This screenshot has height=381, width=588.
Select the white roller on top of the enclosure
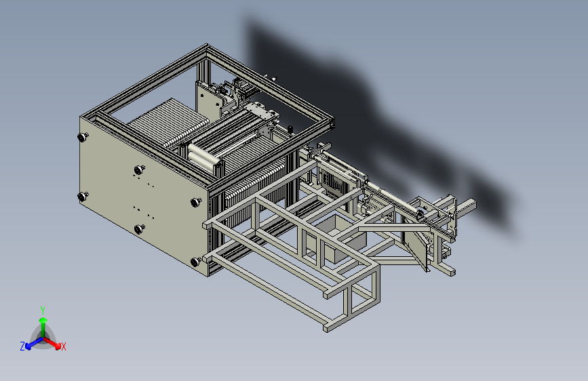(x=203, y=154)
